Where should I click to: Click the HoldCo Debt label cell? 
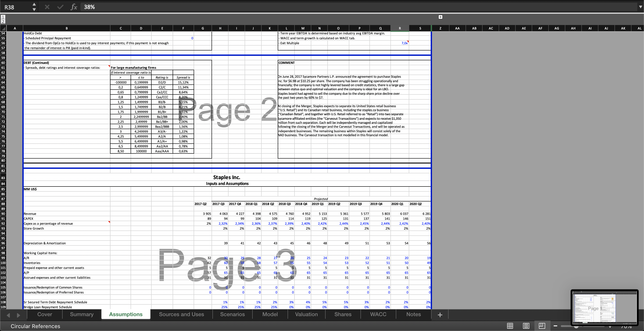[x=33, y=33]
